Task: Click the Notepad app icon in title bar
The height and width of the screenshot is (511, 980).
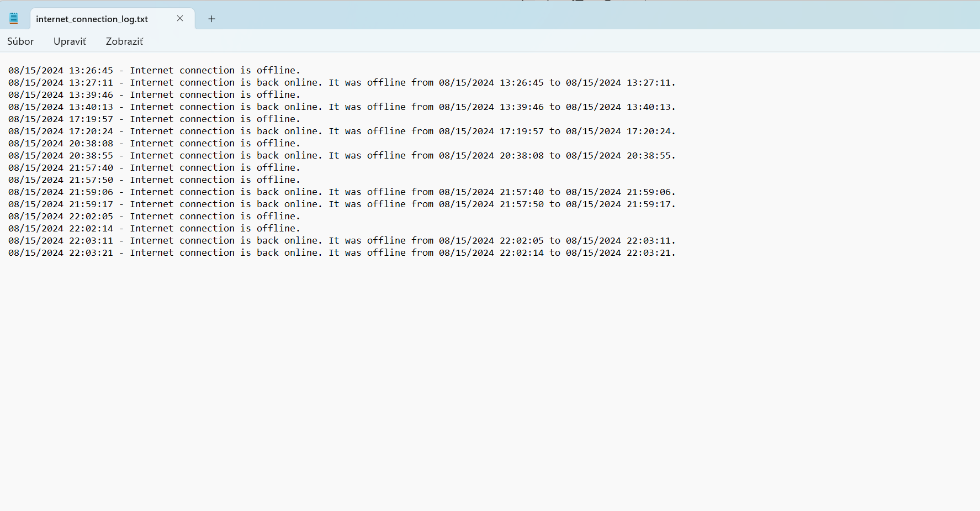Action: tap(14, 18)
